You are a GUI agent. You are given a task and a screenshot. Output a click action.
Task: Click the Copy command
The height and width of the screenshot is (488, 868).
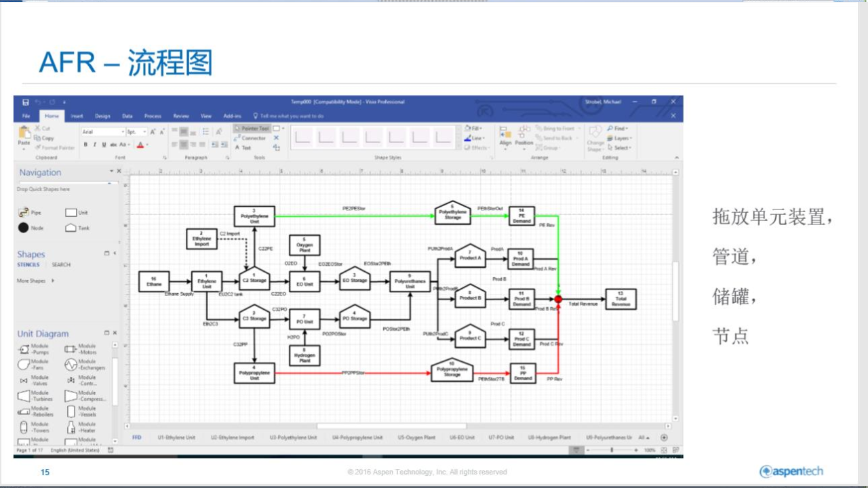click(x=43, y=138)
